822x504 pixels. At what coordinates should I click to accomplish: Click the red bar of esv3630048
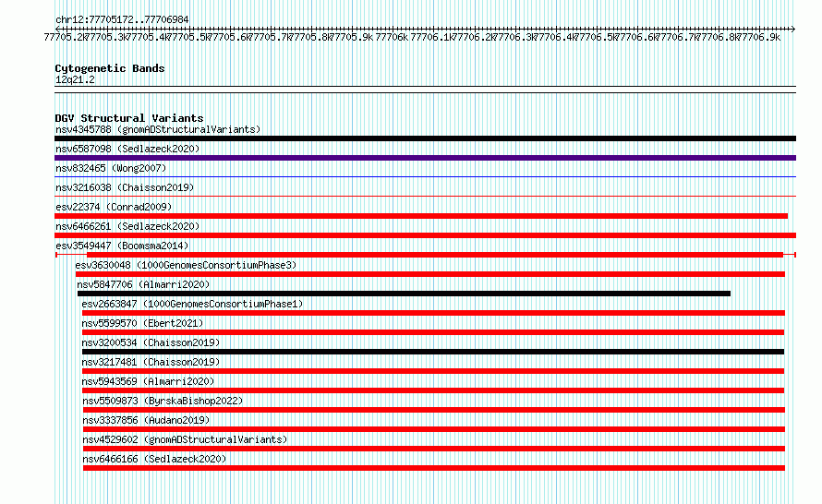pyautogui.click(x=429, y=274)
